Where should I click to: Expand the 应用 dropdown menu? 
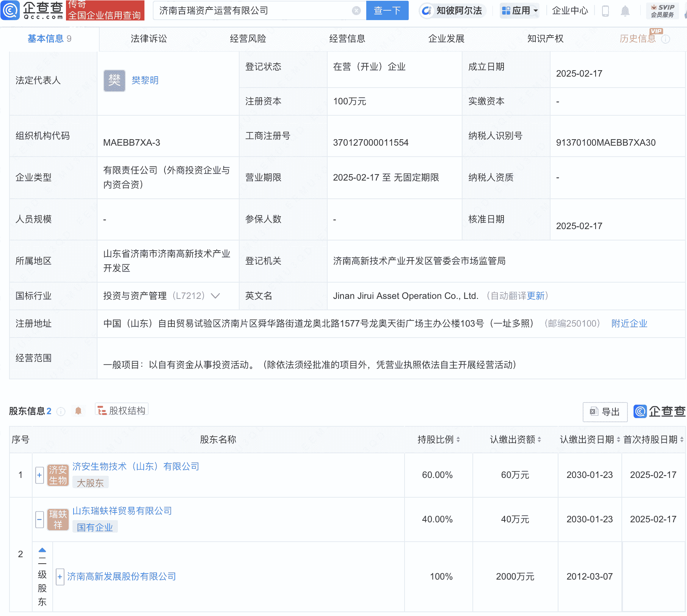519,11
